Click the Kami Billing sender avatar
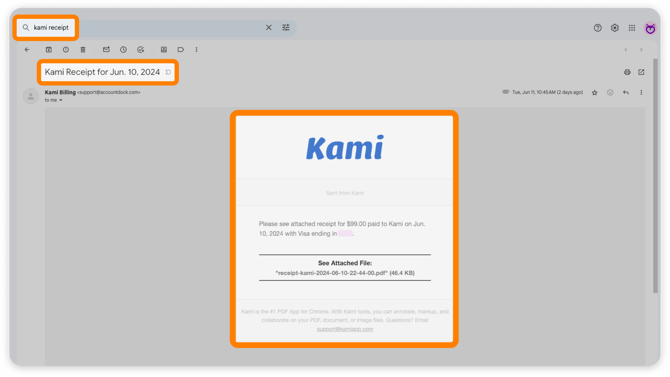The height and width of the screenshot is (377, 670). click(x=31, y=96)
